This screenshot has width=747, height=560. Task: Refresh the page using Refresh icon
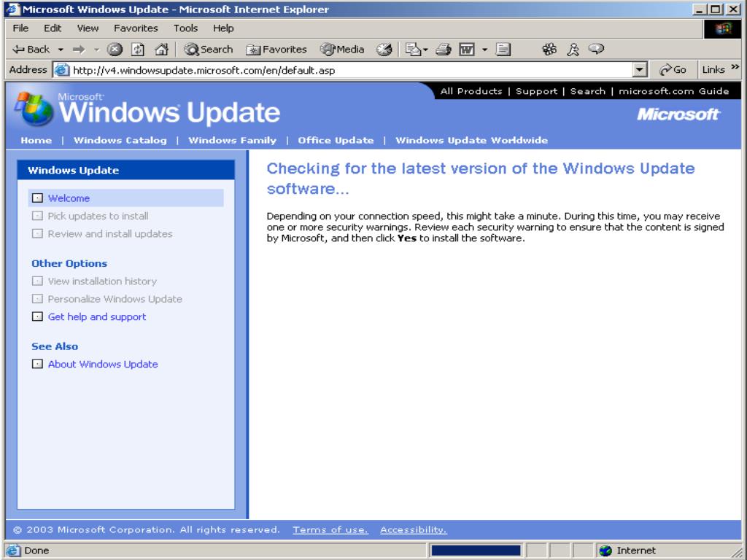point(138,49)
